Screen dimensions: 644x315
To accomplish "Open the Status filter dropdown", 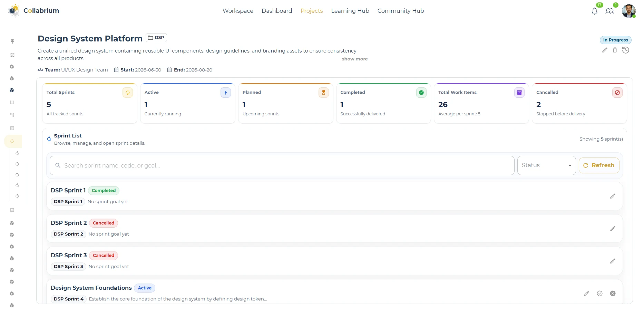I will click(x=546, y=165).
